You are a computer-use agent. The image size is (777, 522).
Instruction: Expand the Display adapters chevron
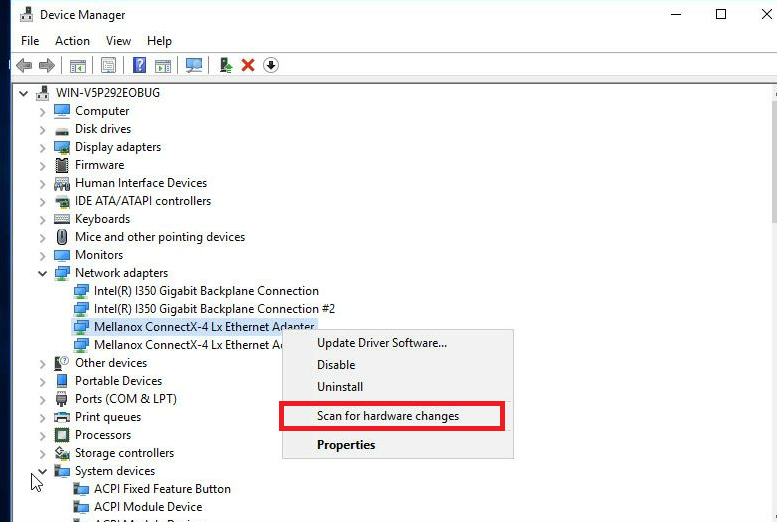click(43, 148)
